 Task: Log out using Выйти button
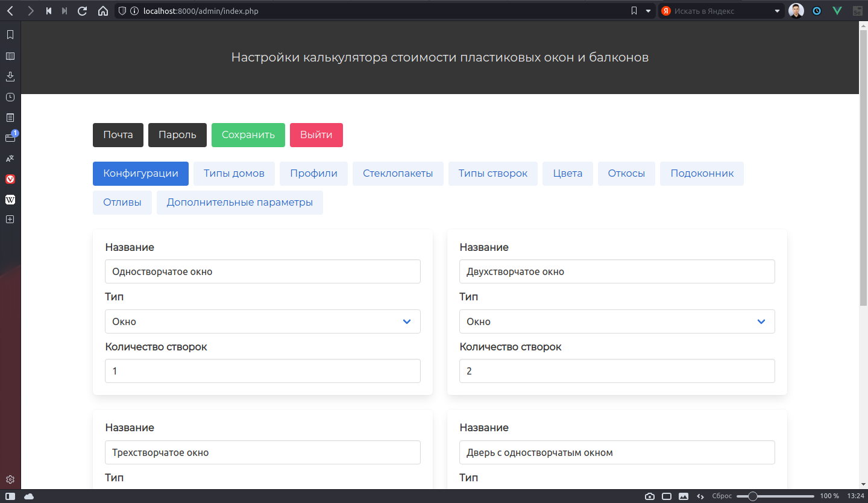pos(316,135)
